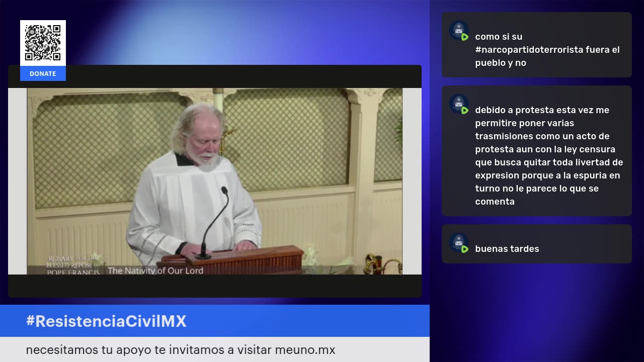Click the #narcopartidoterrorista hashtag in chat
The width and height of the screenshot is (644, 362).
tap(529, 50)
